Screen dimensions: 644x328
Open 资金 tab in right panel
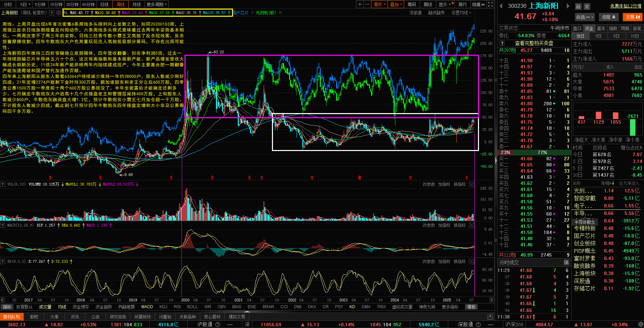click(x=589, y=28)
